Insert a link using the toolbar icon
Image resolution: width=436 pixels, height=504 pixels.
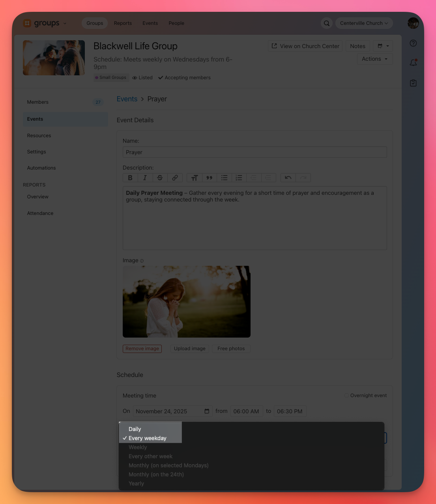click(x=175, y=178)
